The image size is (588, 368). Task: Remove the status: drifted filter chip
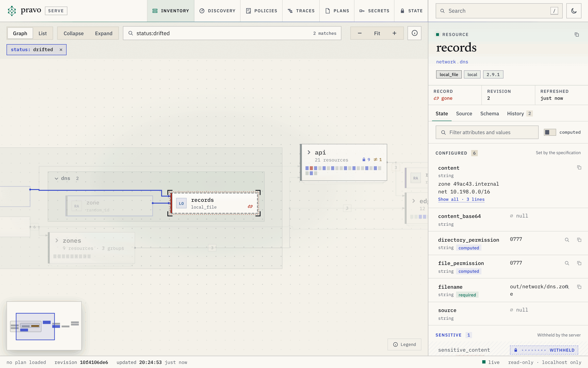[x=61, y=50]
